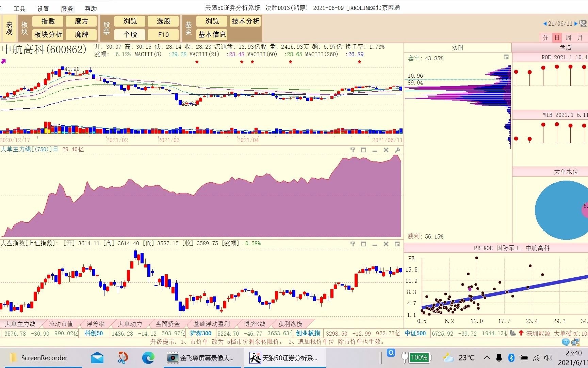This screenshot has width=588, height=368.
Task: Click the pop-out icon in 套牢 panel
Action: [506, 57]
